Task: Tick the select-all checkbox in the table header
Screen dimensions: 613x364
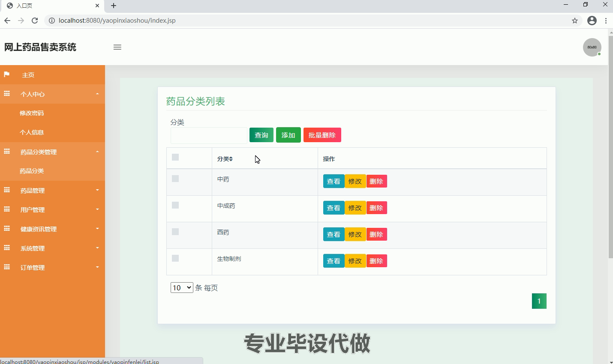Action: pyautogui.click(x=175, y=157)
